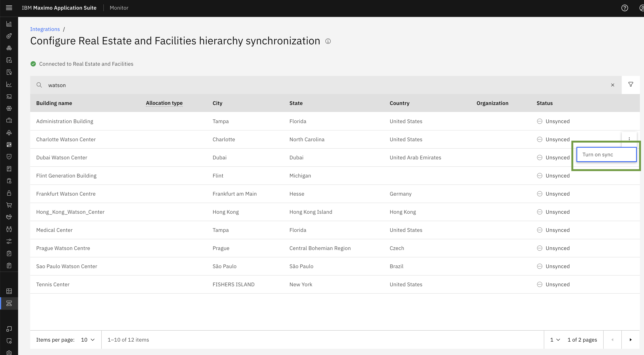
Task: Open the locked clipboard sidebar icon
Action: (x=9, y=181)
